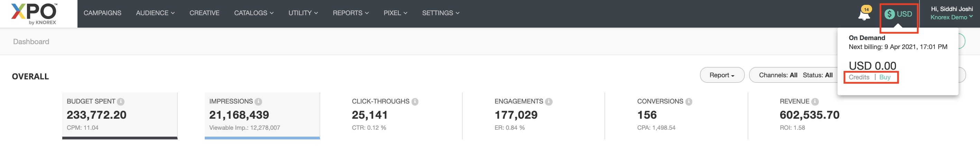Expand the Settings menu
Image resolution: width=980 pixels, height=147 pixels.
pos(441,13)
